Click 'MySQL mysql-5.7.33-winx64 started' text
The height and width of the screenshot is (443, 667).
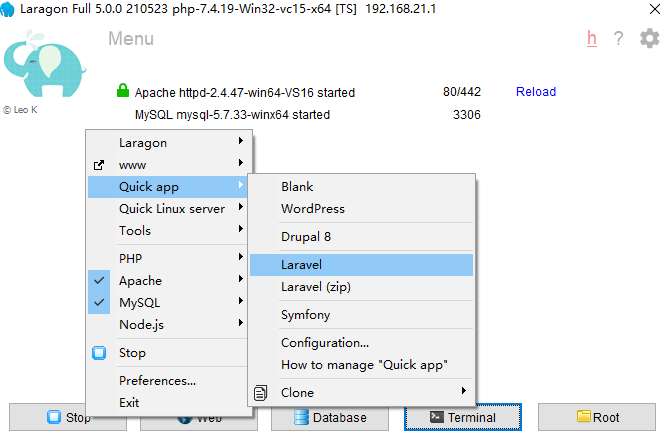tap(232, 115)
